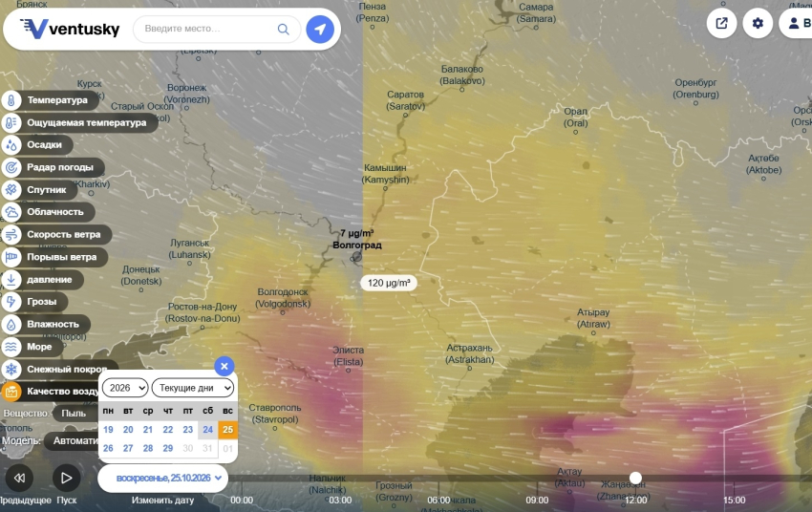Screen dimensions: 812x512
Task: Select the Море waves icon
Action: pos(11,347)
